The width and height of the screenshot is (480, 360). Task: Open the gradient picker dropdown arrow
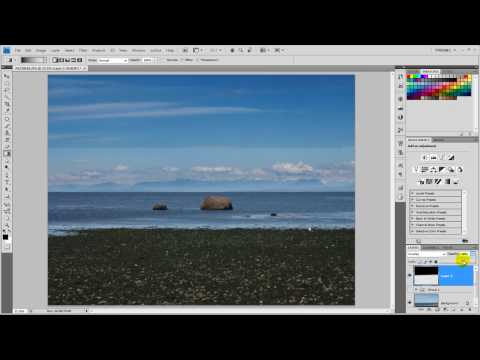point(45,60)
